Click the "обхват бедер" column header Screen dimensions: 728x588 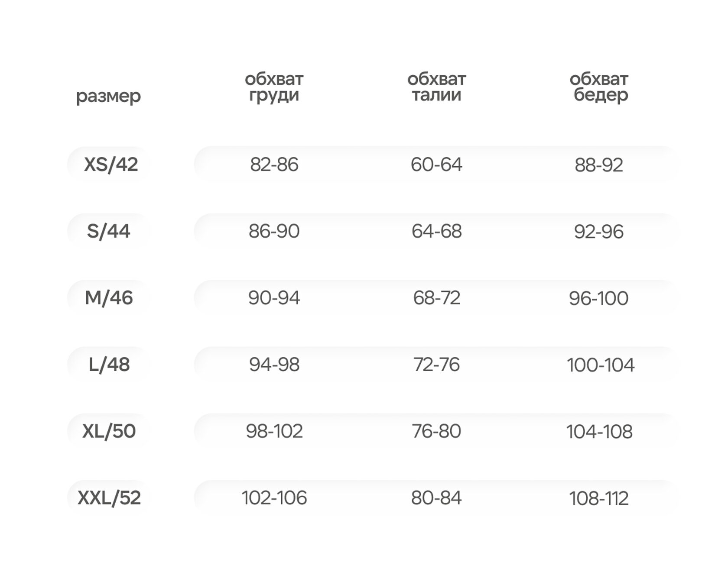coord(599,87)
